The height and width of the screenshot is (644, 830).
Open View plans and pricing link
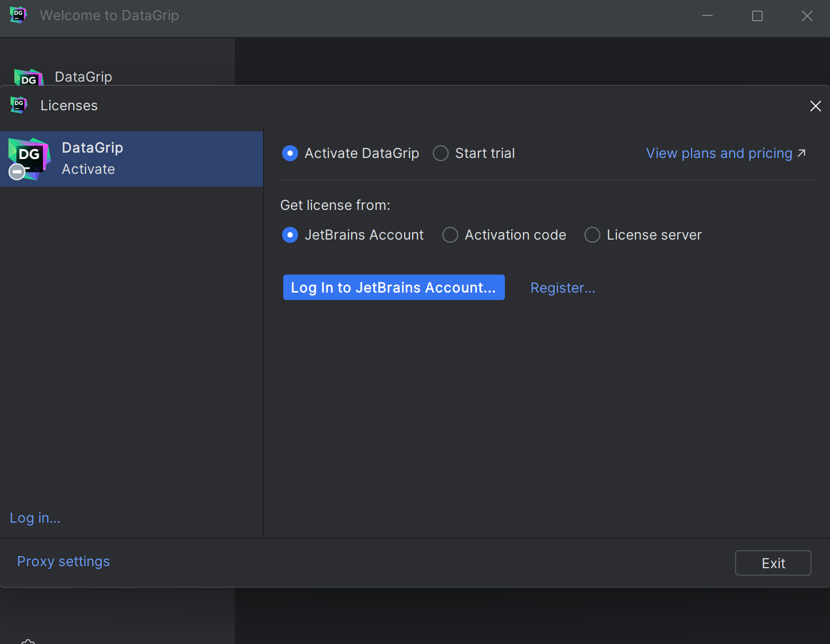pyautogui.click(x=726, y=153)
